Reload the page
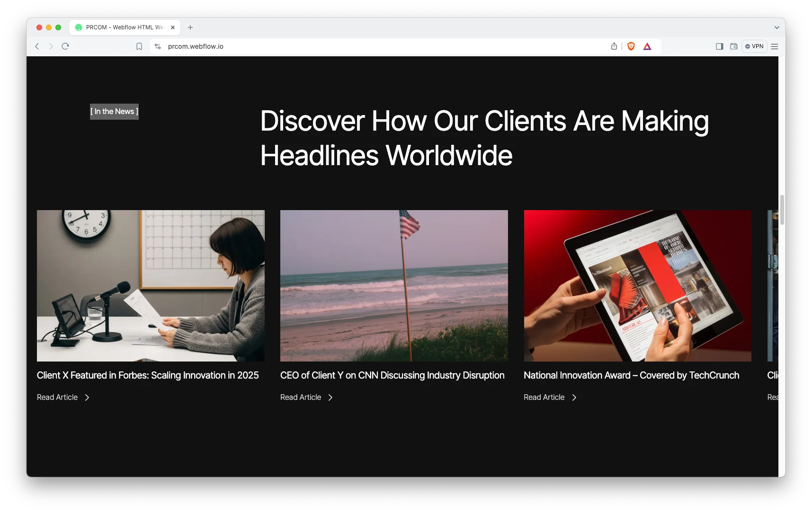Screen dimensions: 812x512 [x=65, y=46]
